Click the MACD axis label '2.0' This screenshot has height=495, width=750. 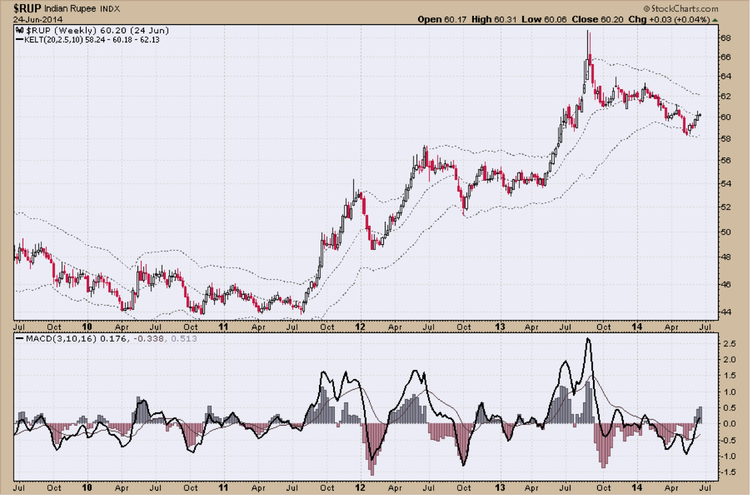pyautogui.click(x=729, y=360)
